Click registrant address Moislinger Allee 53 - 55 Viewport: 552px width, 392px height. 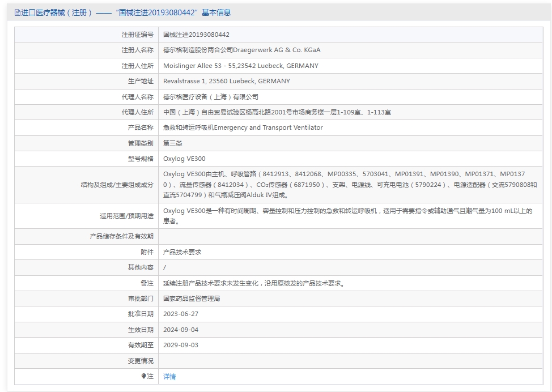[x=240, y=66]
